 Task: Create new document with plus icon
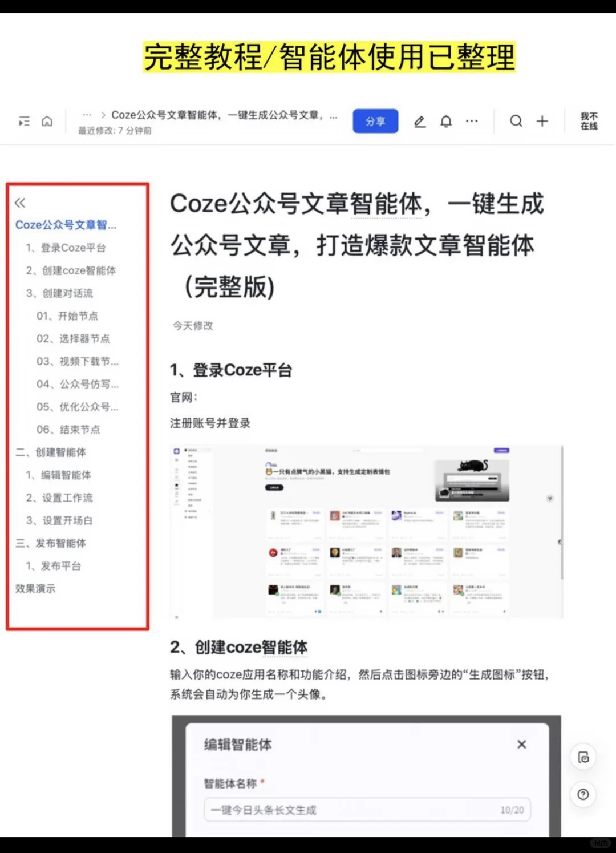pos(542,121)
